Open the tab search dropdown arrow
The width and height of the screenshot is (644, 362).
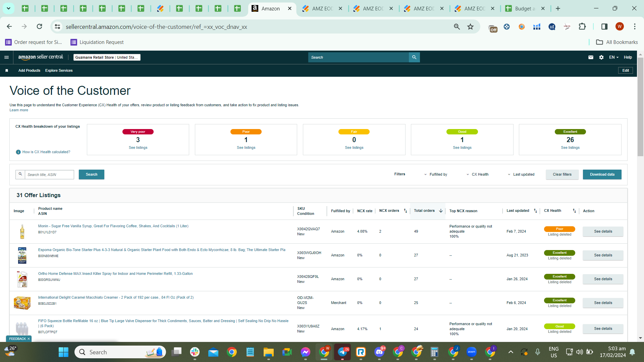(x=8, y=8)
